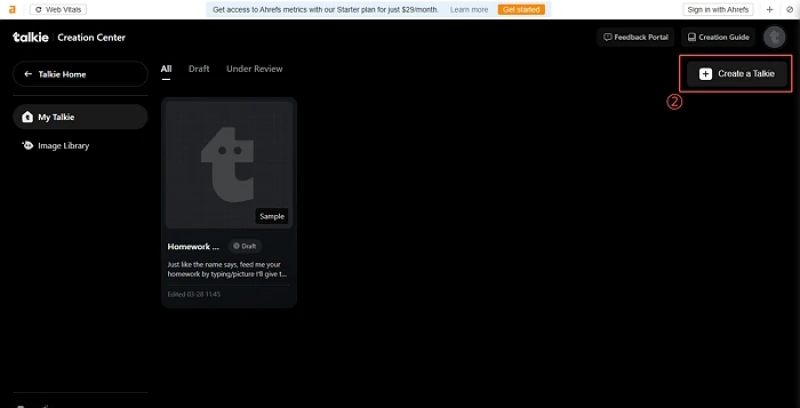Click the Homework card title

192,245
